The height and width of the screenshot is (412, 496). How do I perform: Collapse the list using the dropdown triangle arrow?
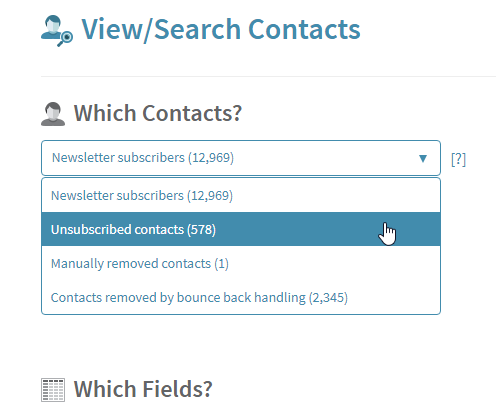pyautogui.click(x=423, y=158)
